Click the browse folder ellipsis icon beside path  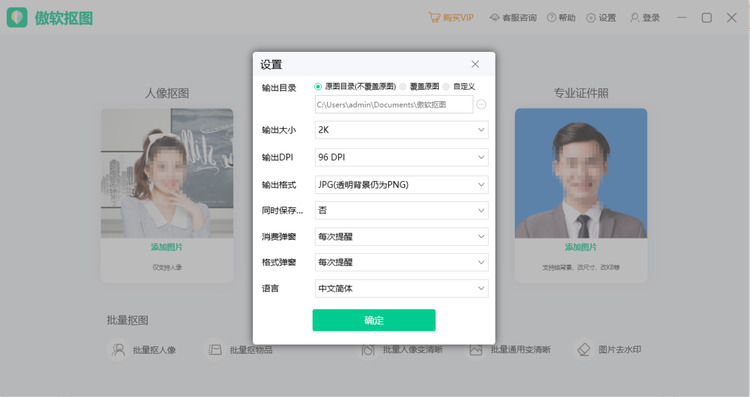pos(481,104)
